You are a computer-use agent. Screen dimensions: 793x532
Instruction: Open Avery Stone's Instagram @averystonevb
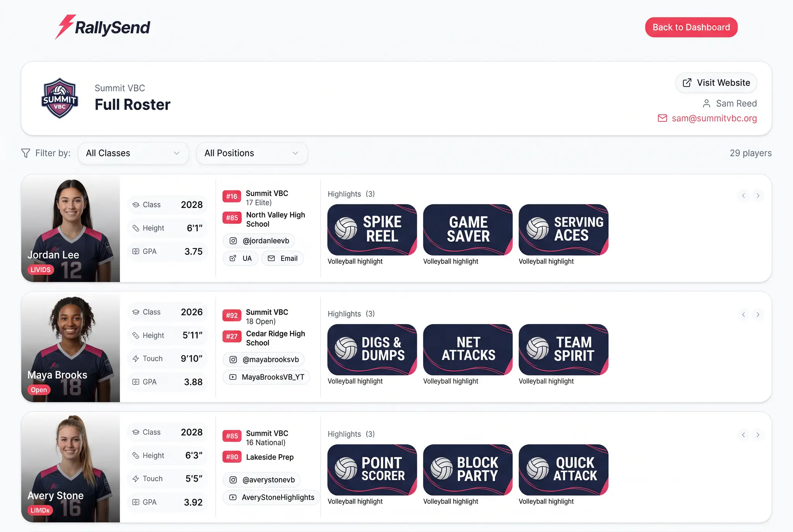(261, 480)
